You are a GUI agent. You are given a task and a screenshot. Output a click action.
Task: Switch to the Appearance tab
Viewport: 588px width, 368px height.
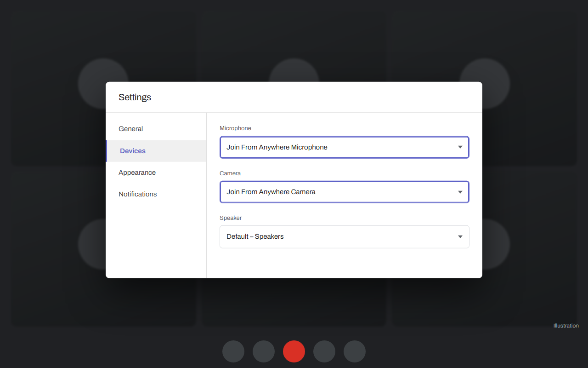(x=156, y=172)
